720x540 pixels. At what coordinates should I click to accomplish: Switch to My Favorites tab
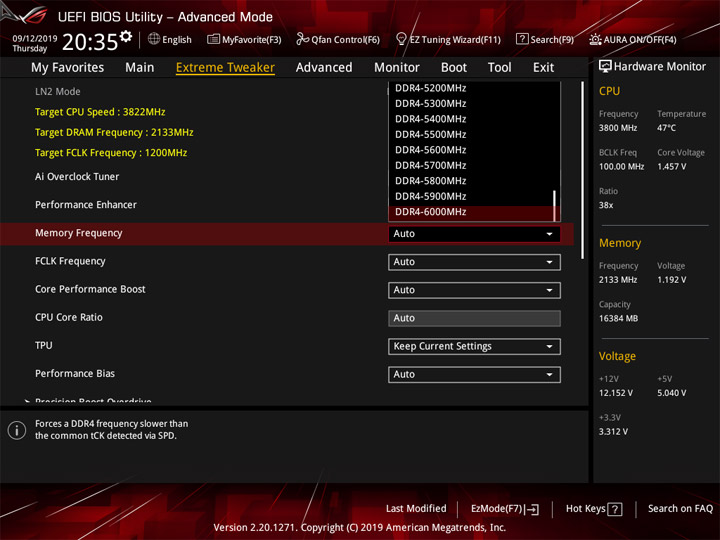[x=68, y=68]
